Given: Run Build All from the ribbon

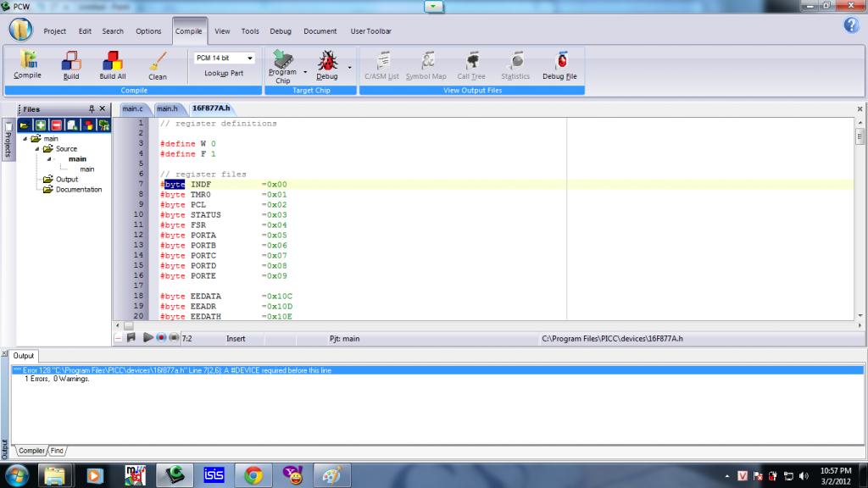Looking at the screenshot, I should (112, 62).
